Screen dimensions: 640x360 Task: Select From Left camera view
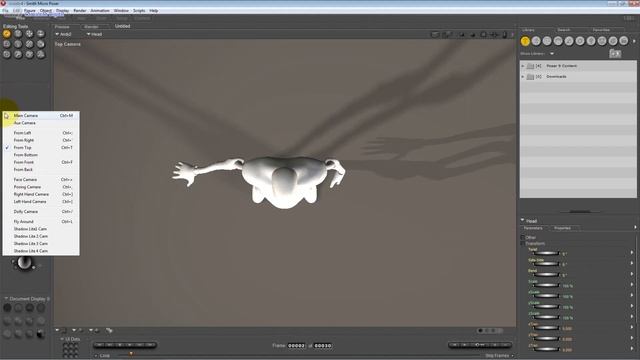coord(41,133)
